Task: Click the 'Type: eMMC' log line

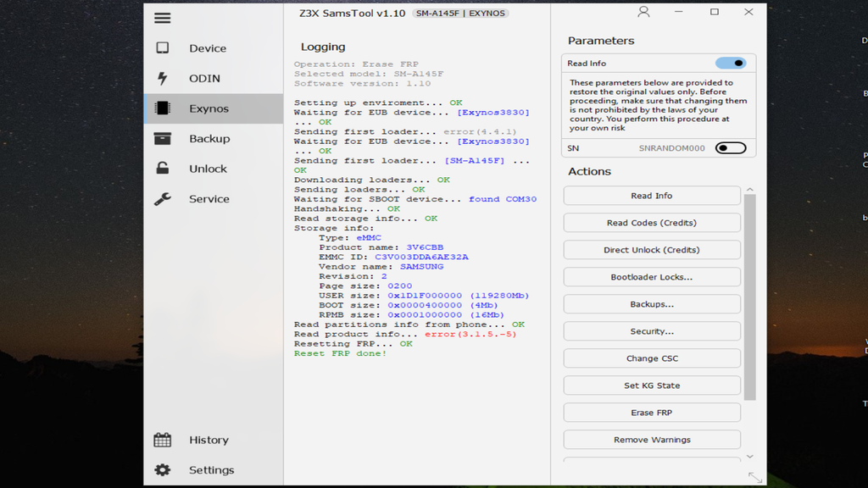Action: point(350,238)
